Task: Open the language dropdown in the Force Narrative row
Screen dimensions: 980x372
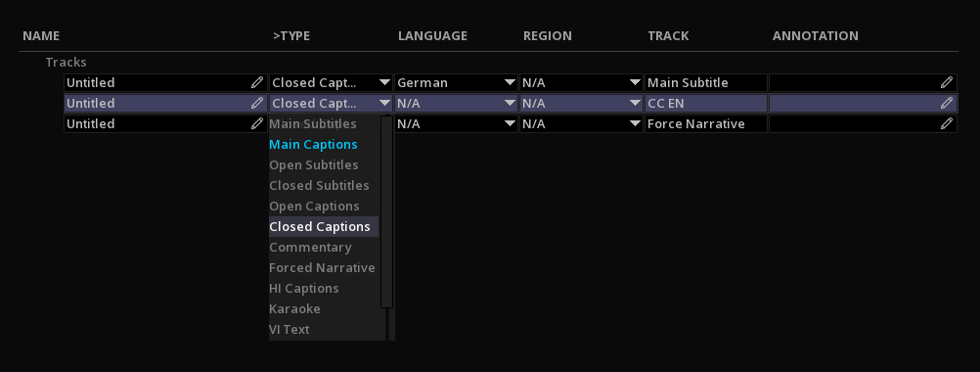Action: 456,123
